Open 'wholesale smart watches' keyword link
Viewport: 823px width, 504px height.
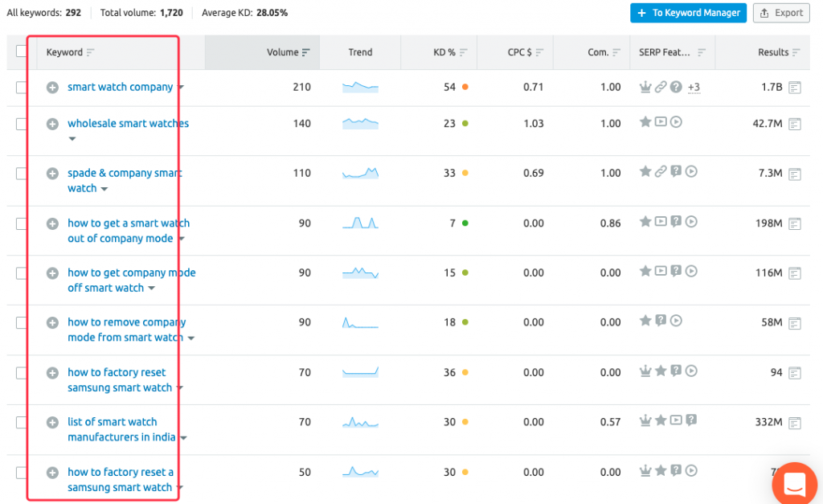coord(128,123)
